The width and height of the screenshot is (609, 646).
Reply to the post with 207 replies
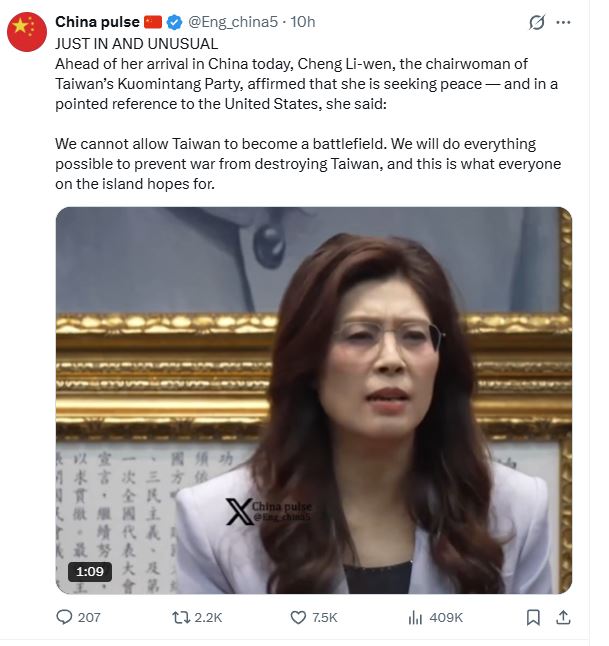pyautogui.click(x=78, y=617)
